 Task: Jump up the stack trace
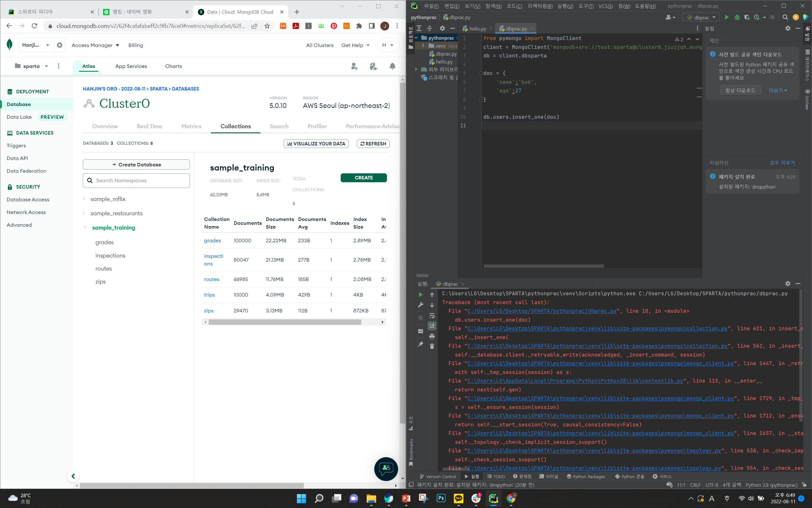click(432, 295)
